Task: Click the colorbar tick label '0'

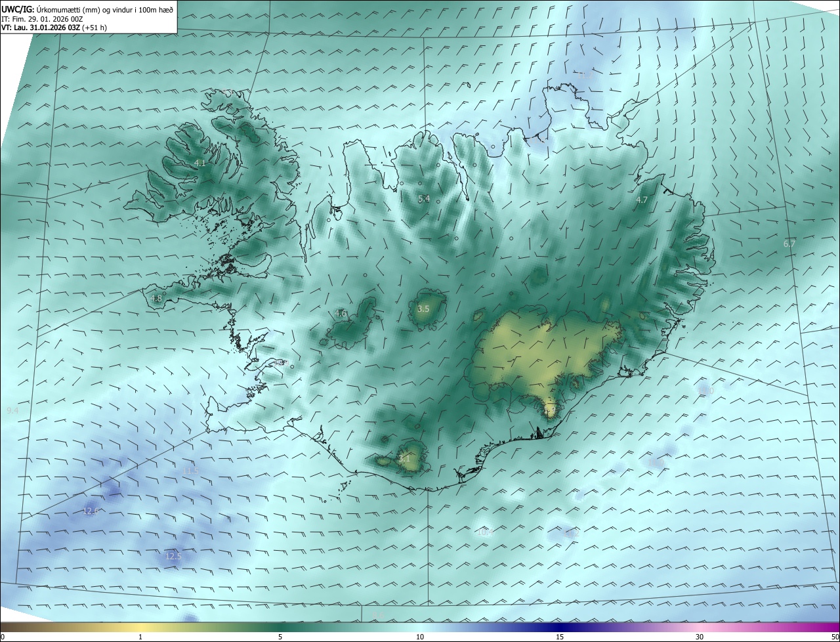Action: 3,637
